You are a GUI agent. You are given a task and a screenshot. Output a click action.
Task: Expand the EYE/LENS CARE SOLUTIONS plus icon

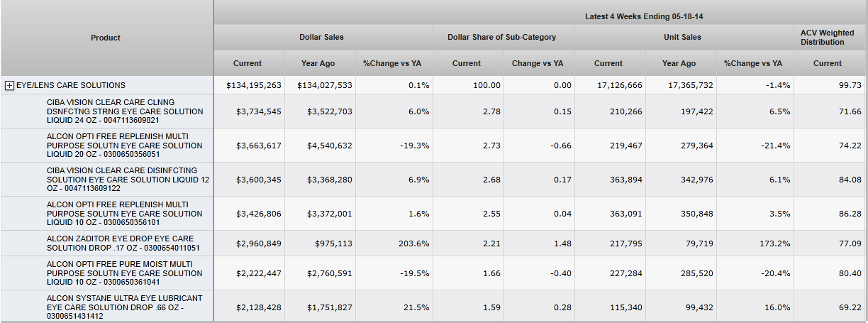click(10, 85)
